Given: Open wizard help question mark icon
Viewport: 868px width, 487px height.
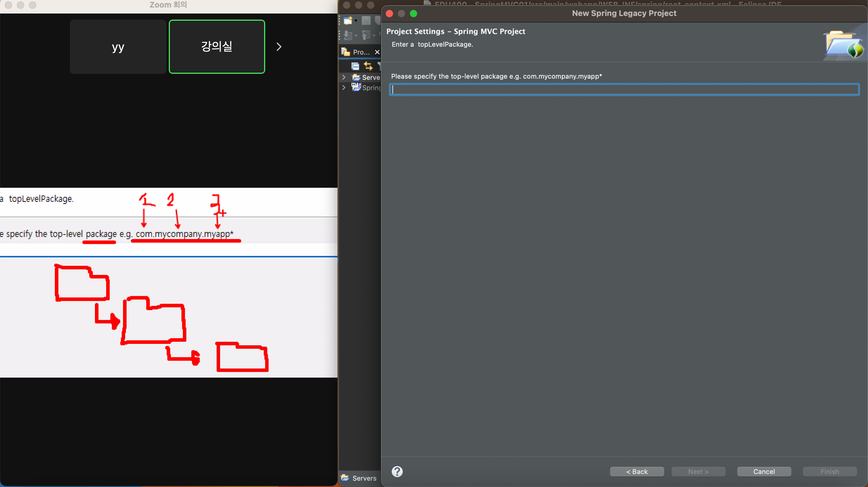Looking at the screenshot, I should [x=397, y=472].
